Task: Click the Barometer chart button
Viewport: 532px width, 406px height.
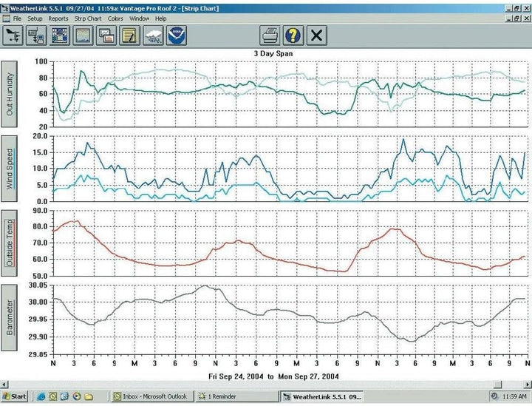Action: click(9, 318)
